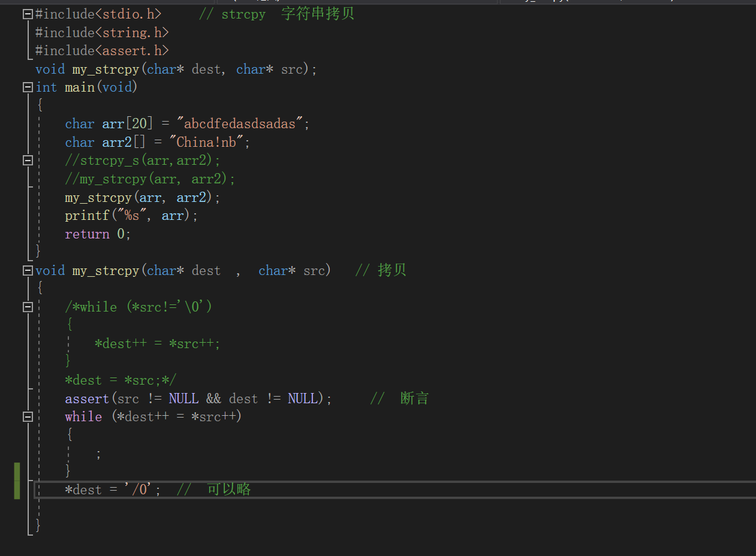Viewport: 756px width, 556px height.
Task: Click the commented *dest++ = *src++; statement
Action: [x=158, y=343]
